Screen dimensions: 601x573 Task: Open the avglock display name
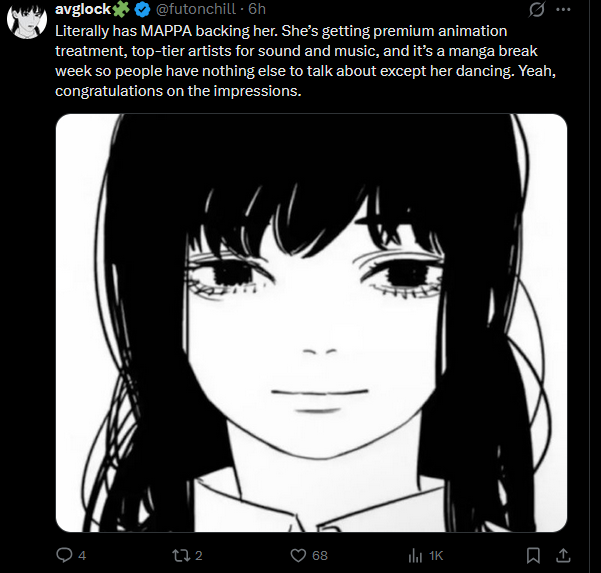click(83, 9)
